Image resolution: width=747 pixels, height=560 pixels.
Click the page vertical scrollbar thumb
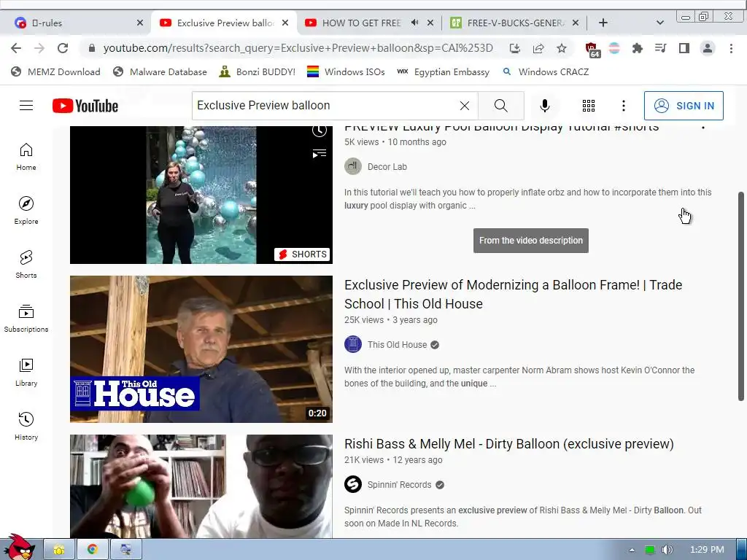[741, 296]
